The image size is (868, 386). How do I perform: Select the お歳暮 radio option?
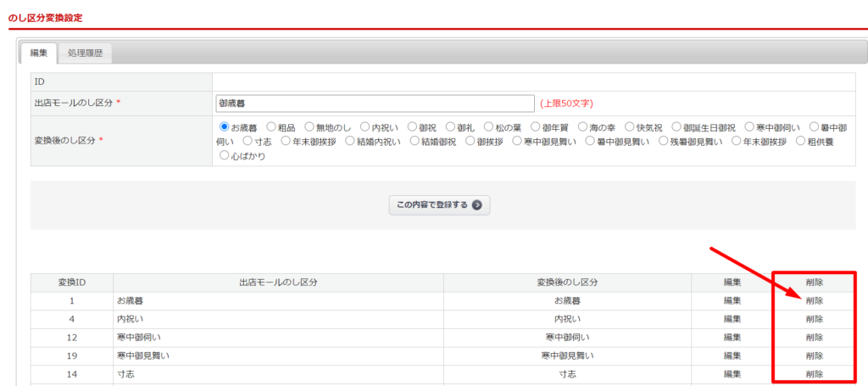[225, 127]
